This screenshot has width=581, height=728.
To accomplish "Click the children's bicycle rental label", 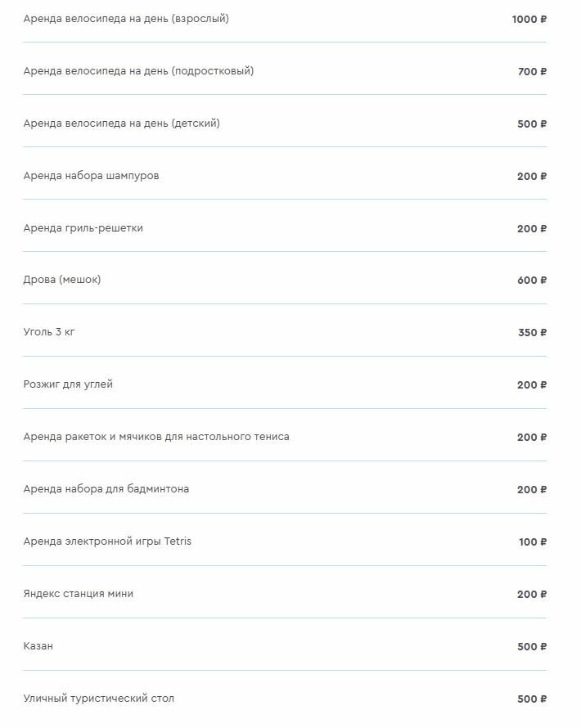I will point(121,124).
